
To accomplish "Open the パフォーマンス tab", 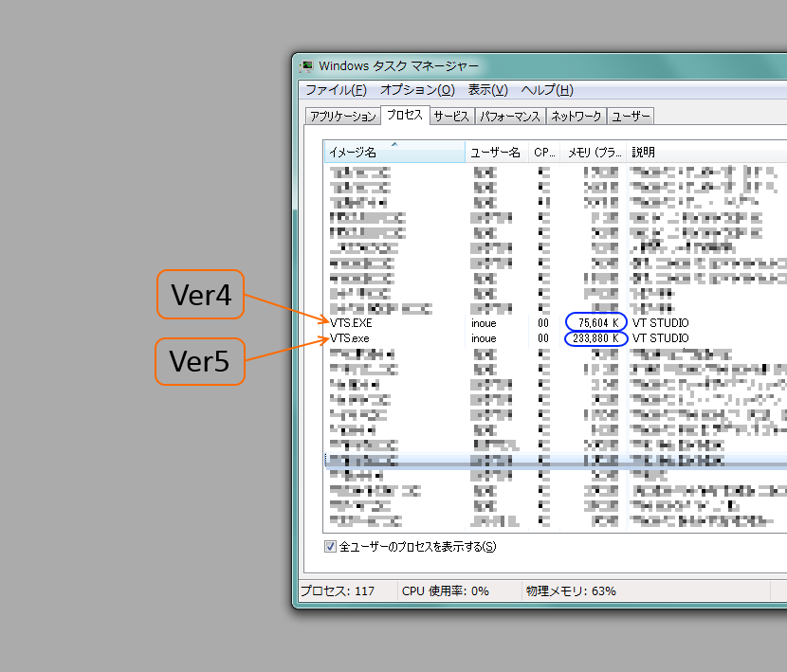I will (x=510, y=117).
